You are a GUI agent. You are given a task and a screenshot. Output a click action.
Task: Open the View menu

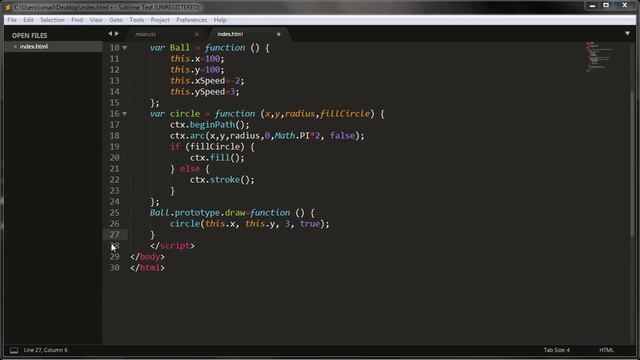point(96,20)
